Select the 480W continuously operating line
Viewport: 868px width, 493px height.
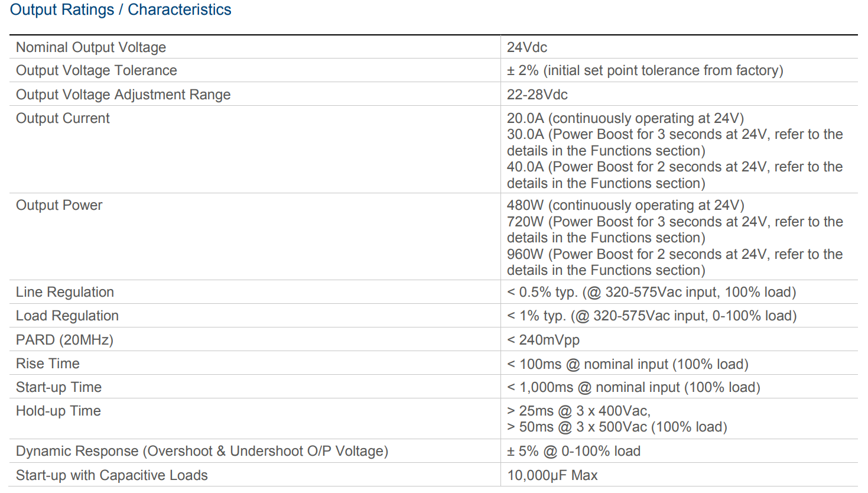click(x=625, y=205)
